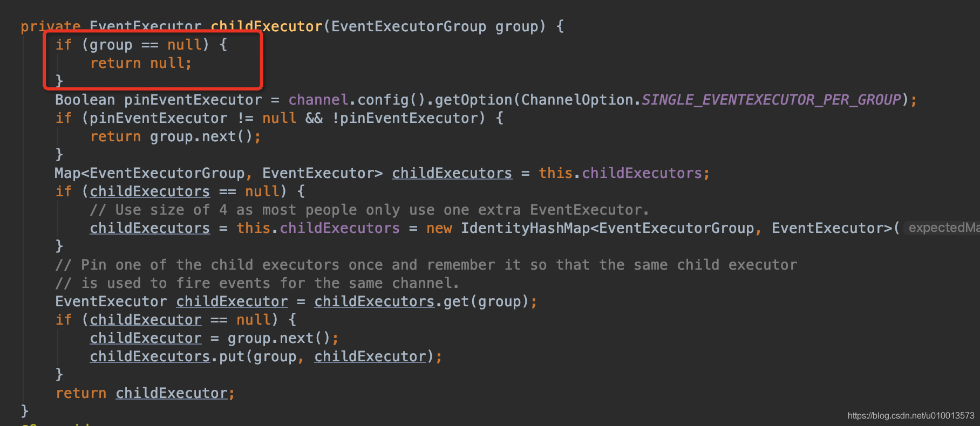Viewport: 980px width, 426px height.
Task: Click the channel field before .config()
Action: click(318, 100)
